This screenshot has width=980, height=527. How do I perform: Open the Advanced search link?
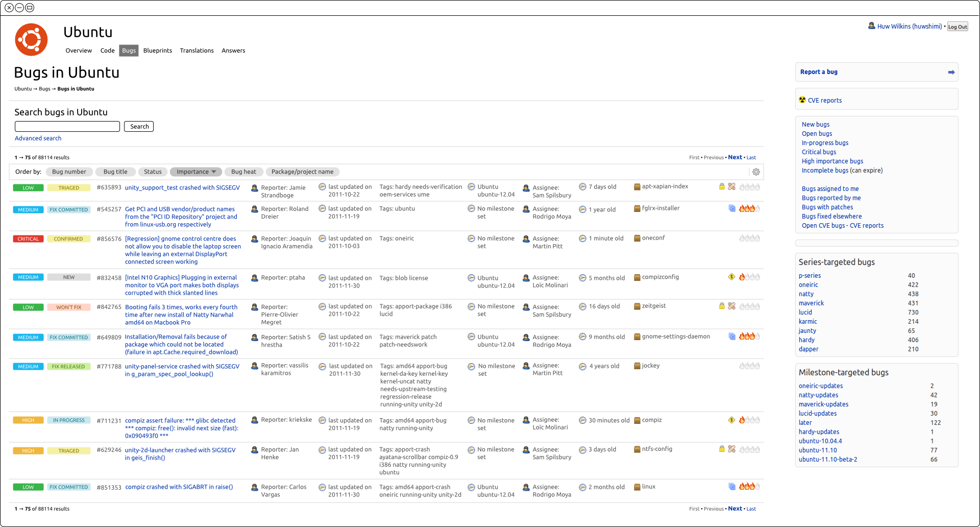(38, 138)
